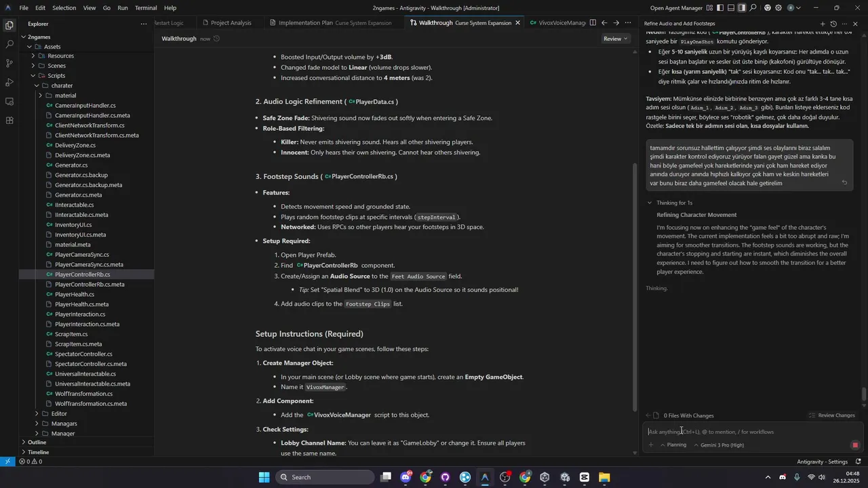Start a new conversation with plus icon
Viewport: 868px width, 488px height.
[x=822, y=24]
